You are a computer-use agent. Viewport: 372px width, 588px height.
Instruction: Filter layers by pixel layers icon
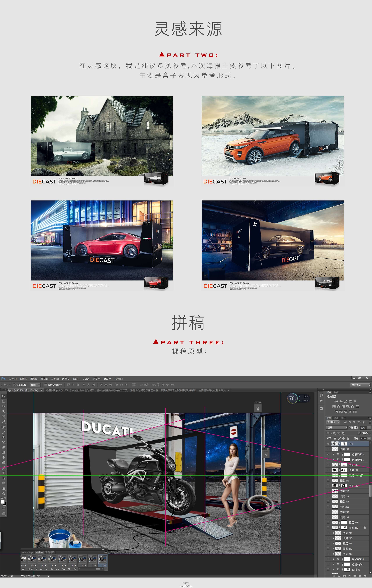(x=345, y=422)
